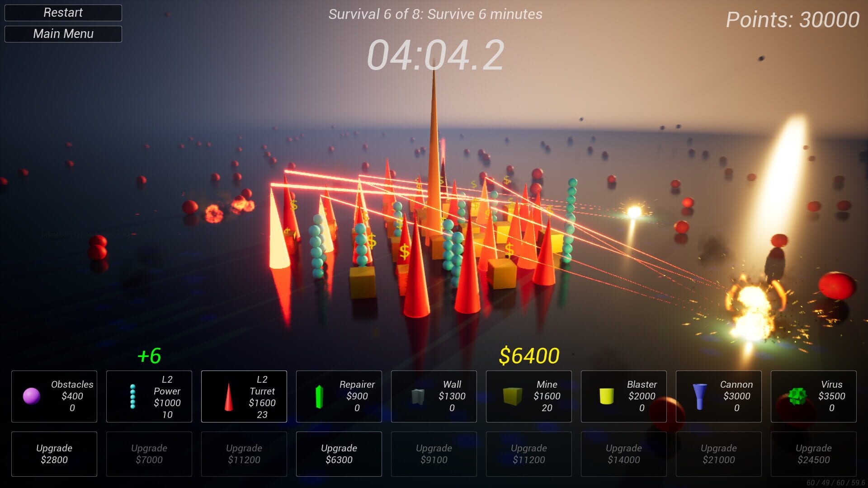868x488 pixels.
Task: Click the Virus $24500 upgrade button
Action: pyautogui.click(x=813, y=454)
